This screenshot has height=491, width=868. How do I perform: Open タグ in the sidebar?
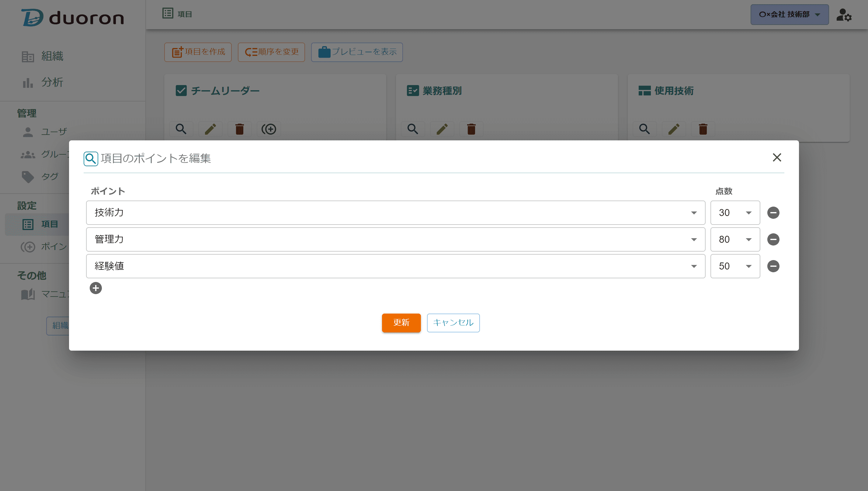click(x=50, y=176)
